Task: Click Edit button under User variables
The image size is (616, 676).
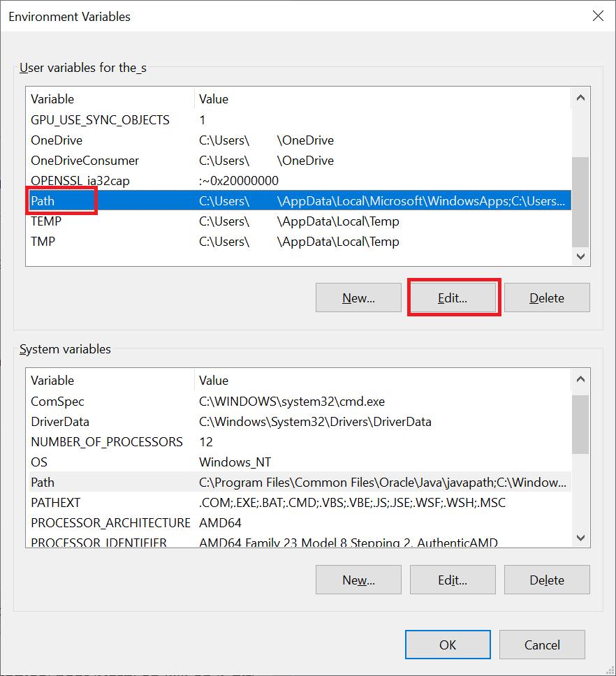Action: (453, 297)
